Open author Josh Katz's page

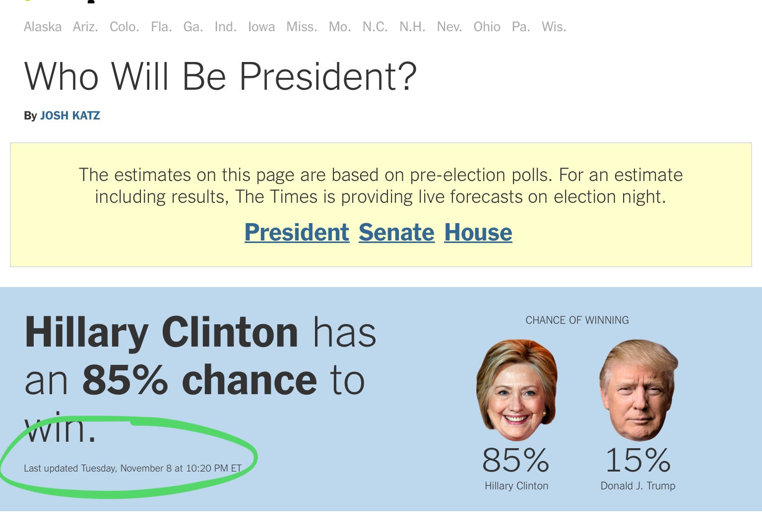(70, 116)
